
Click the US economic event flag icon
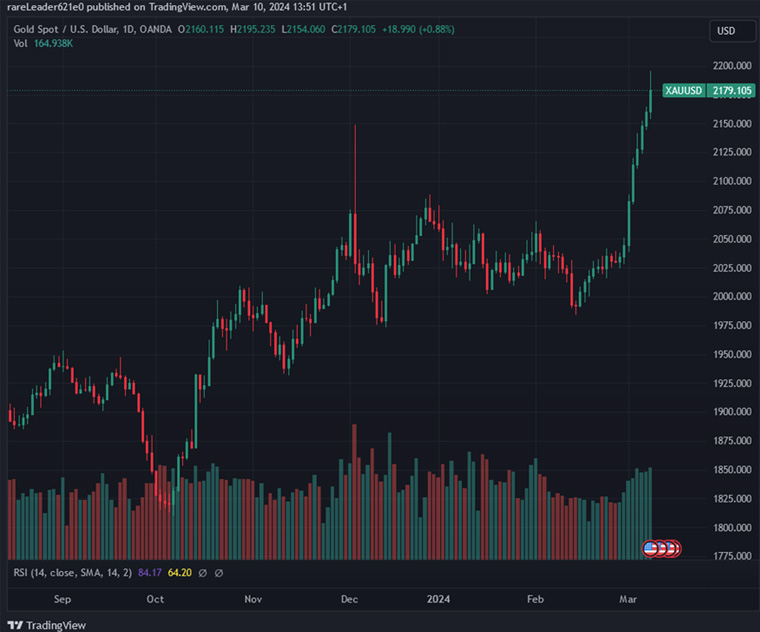tap(650, 548)
